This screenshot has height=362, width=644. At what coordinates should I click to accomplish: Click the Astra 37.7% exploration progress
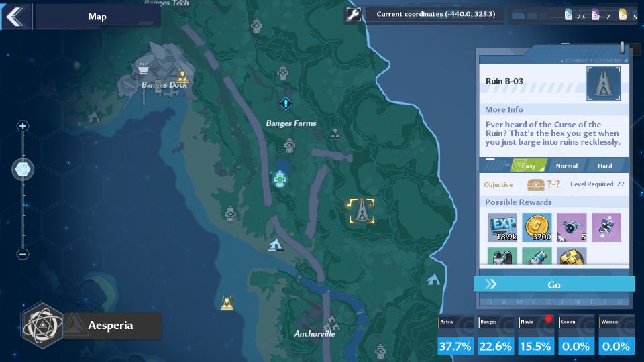coord(455,335)
